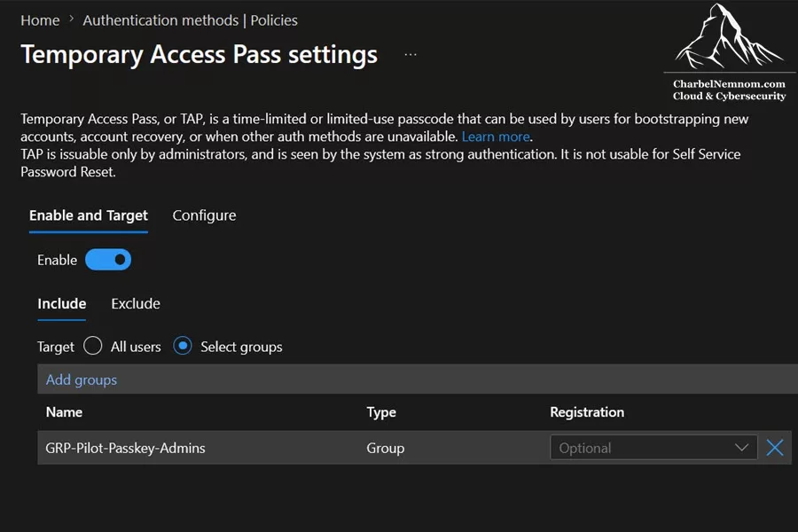
Task: Go to Home breadcrumb
Action: click(40, 20)
